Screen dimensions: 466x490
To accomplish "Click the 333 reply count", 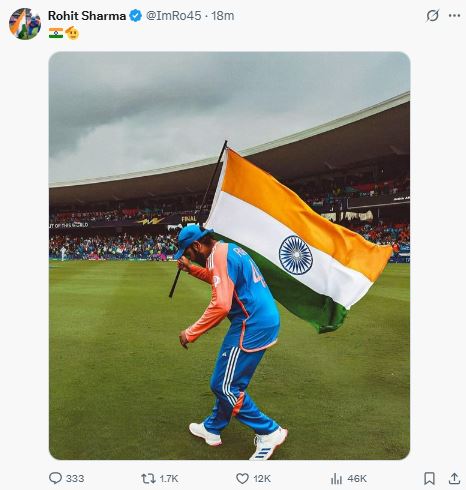I will click(x=75, y=479).
